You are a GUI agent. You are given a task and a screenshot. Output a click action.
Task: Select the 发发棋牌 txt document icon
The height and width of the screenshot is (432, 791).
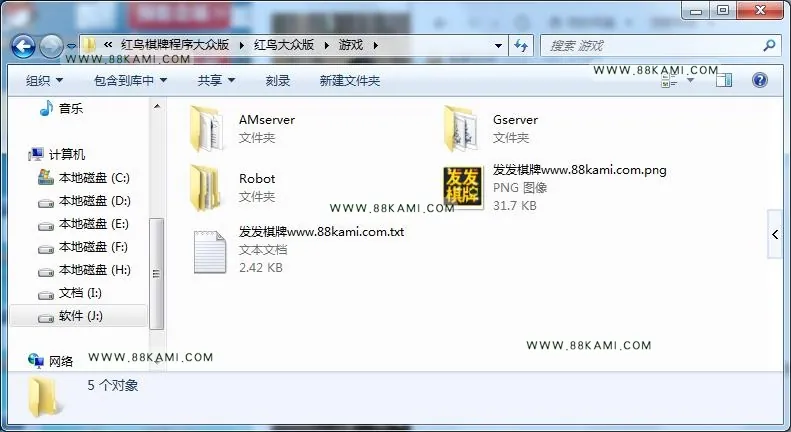pyautogui.click(x=209, y=251)
